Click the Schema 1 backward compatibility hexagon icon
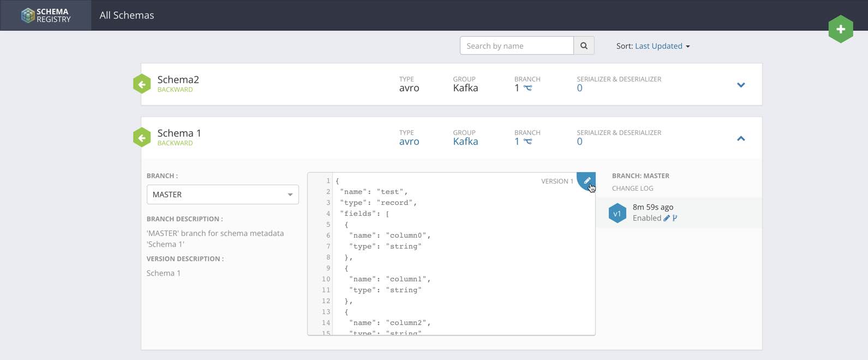 pos(142,138)
